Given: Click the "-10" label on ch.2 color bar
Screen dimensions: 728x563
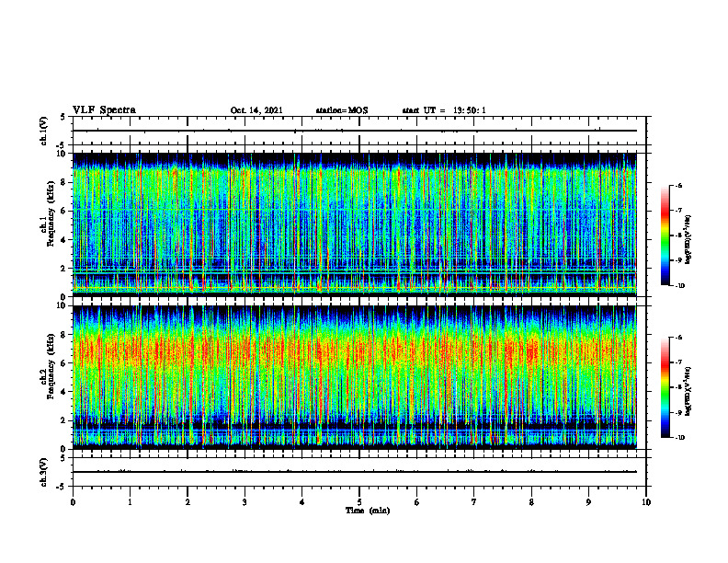Looking at the screenshot, I should 679,437.
